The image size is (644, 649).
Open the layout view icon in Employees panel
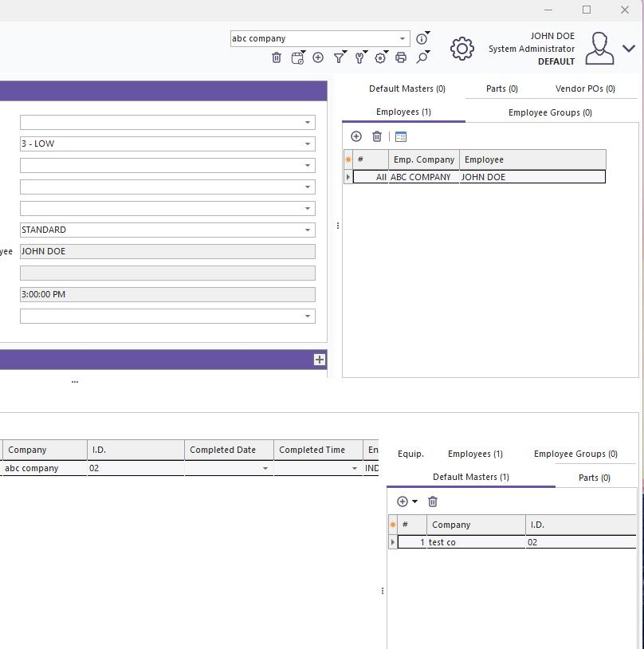point(401,136)
